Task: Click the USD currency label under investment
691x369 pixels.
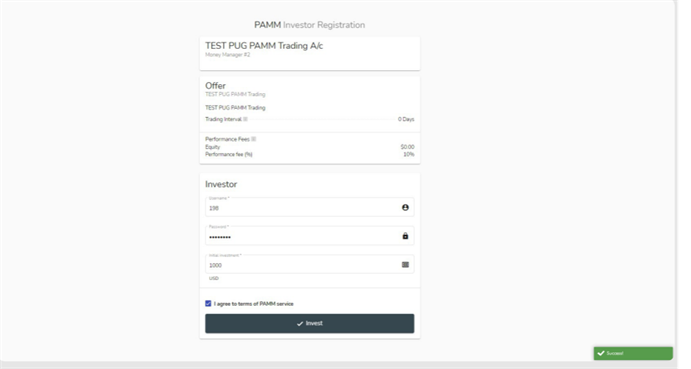Action: pos(214,278)
